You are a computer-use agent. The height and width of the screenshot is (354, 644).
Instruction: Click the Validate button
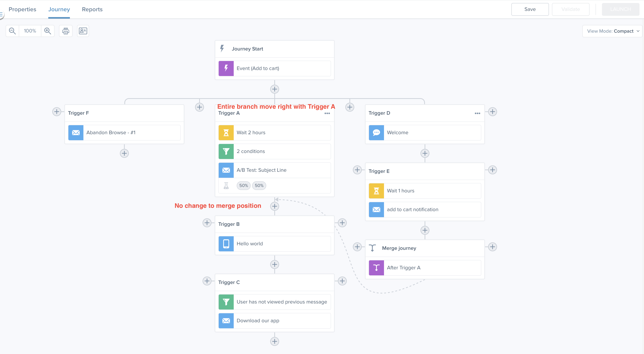[570, 9]
